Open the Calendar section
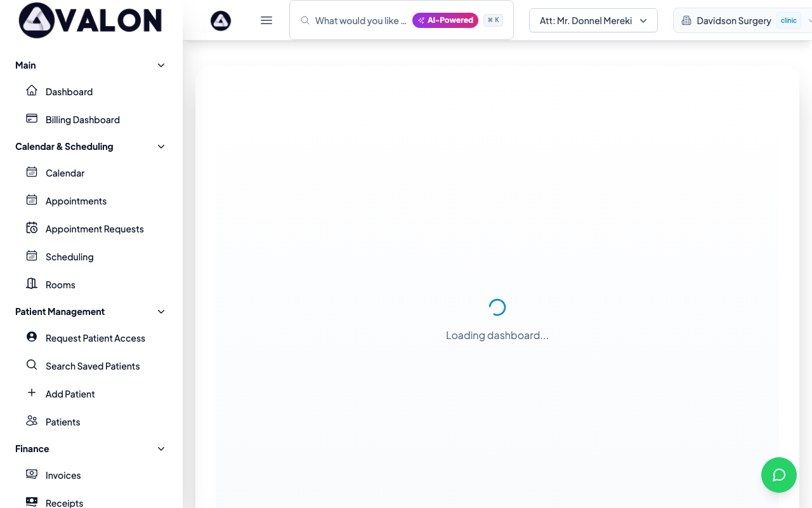The image size is (812, 508). [x=65, y=173]
